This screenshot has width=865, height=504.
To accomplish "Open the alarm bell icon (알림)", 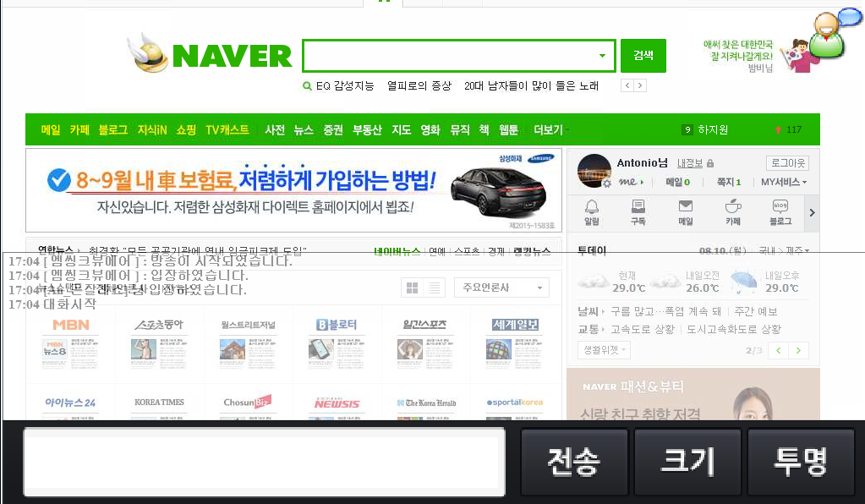I will [591, 212].
